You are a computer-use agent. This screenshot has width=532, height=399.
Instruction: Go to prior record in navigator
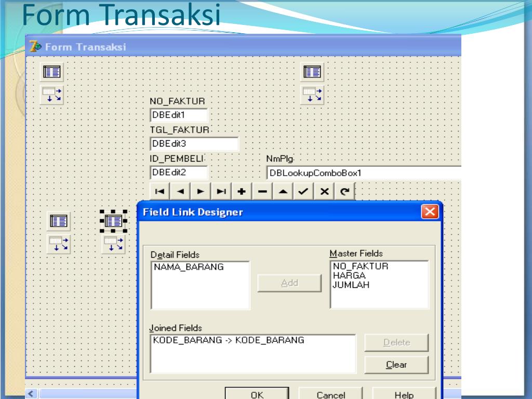point(180,192)
